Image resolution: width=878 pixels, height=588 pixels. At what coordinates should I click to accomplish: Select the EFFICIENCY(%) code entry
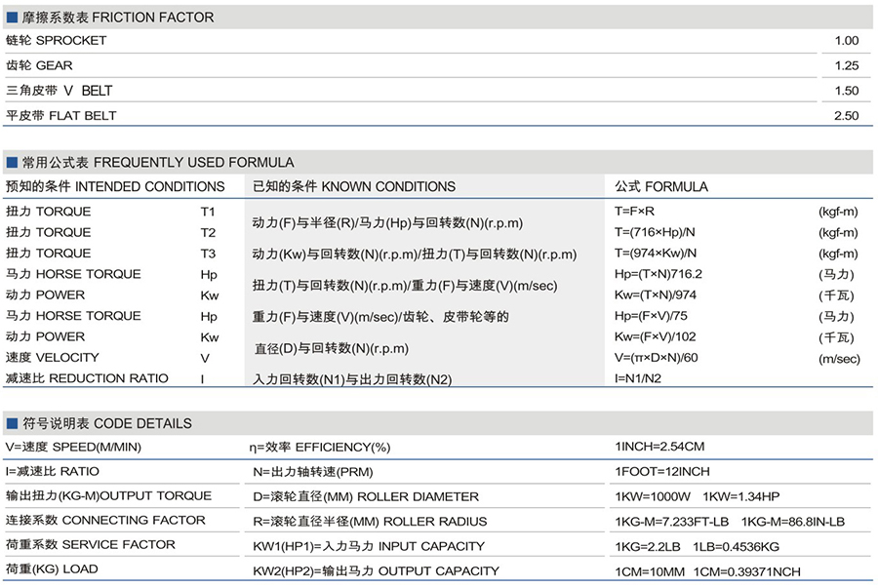click(321, 448)
